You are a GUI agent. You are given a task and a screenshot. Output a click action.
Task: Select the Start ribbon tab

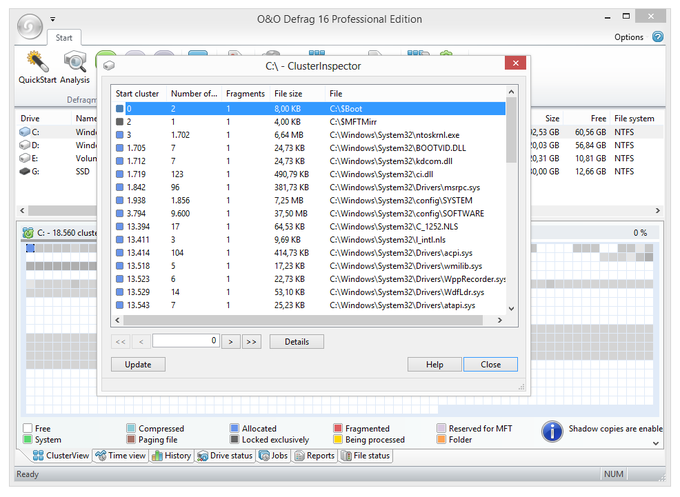click(64, 38)
